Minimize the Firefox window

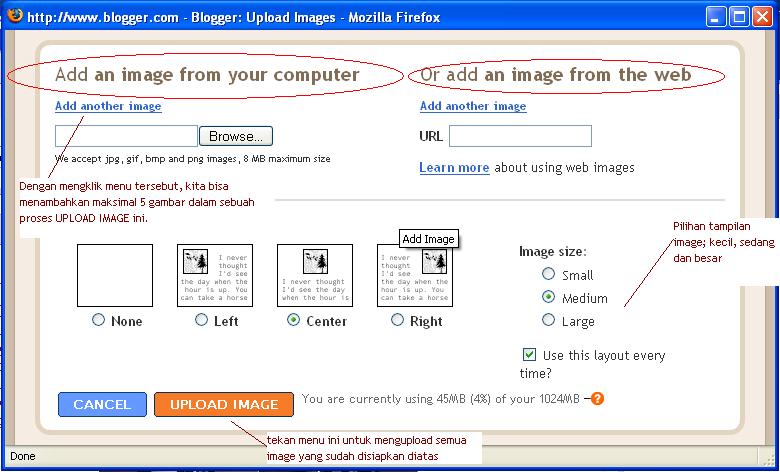715,18
